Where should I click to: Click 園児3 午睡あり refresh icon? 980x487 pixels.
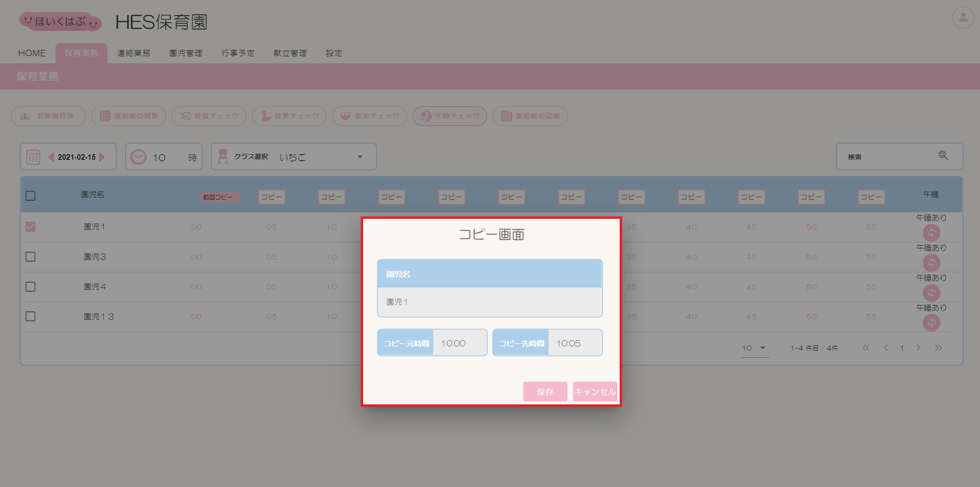coord(932,263)
